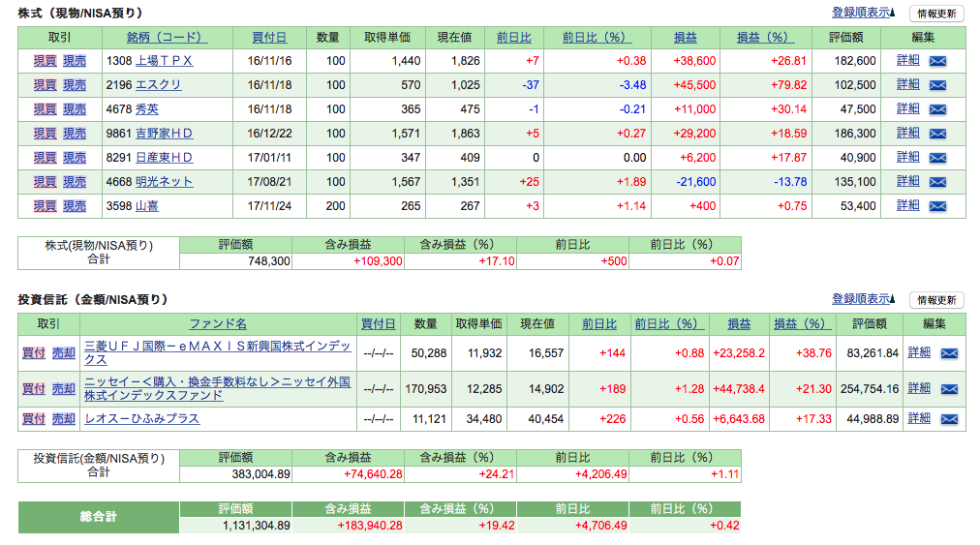Click the envelope icon for 日産東HD row
This screenshot has width=980, height=545.
937,158
